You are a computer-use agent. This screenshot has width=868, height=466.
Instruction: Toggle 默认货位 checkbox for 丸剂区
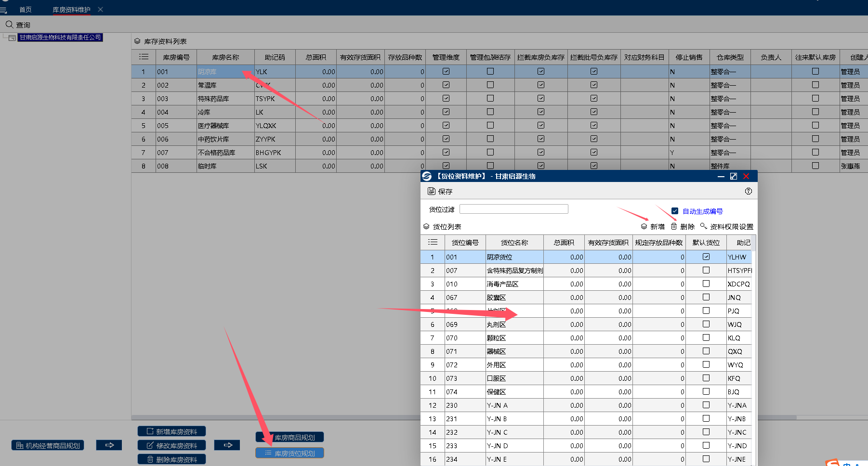click(x=706, y=324)
